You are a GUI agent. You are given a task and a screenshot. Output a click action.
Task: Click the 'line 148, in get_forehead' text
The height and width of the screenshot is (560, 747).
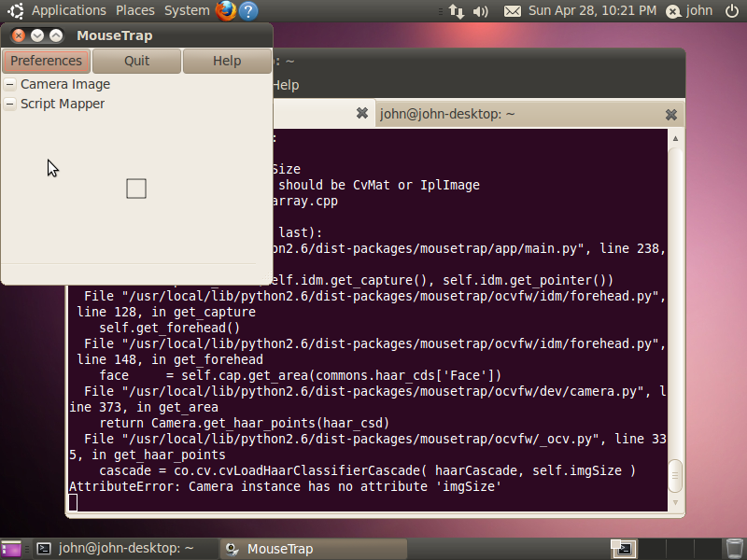click(170, 359)
